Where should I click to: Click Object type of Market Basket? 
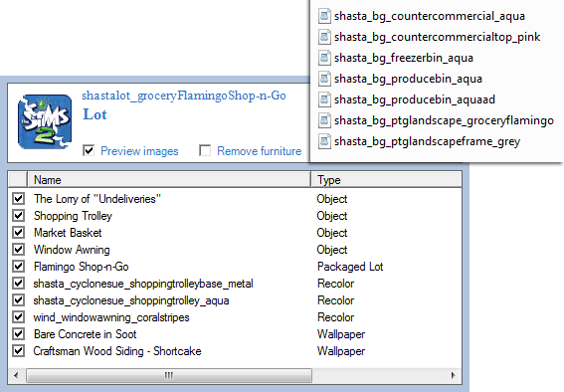point(331,233)
